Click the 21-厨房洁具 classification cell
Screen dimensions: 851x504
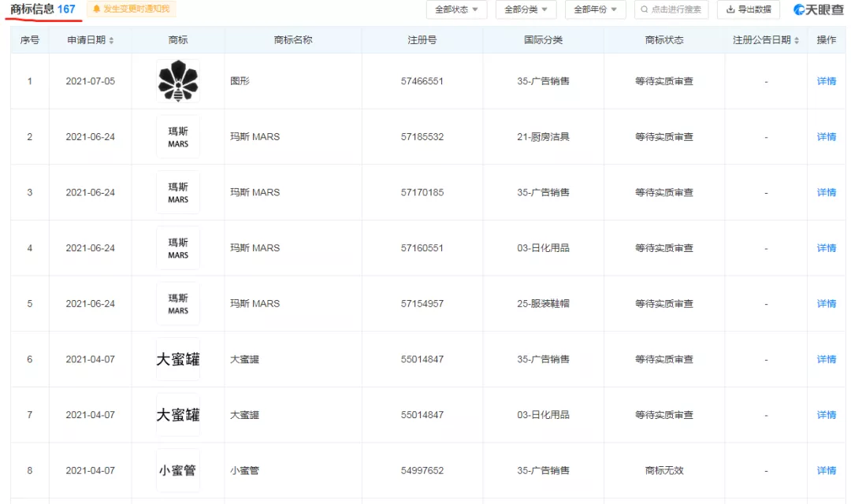point(543,137)
